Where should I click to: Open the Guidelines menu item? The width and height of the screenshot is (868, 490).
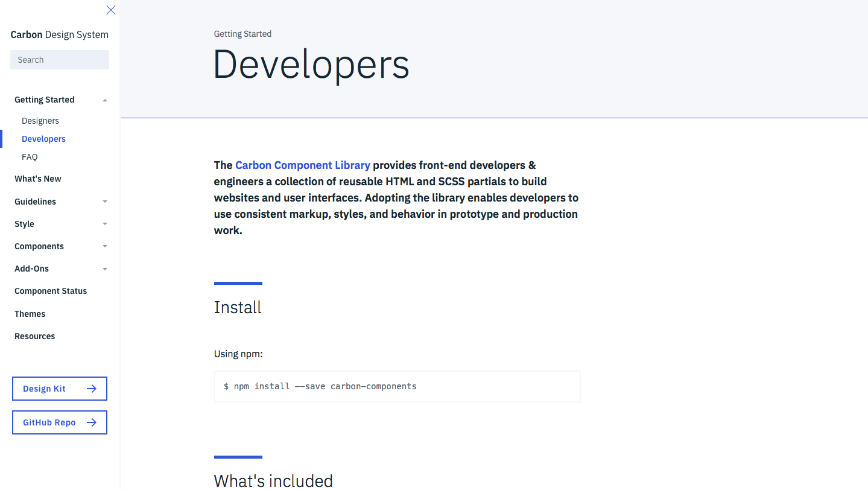(x=35, y=202)
